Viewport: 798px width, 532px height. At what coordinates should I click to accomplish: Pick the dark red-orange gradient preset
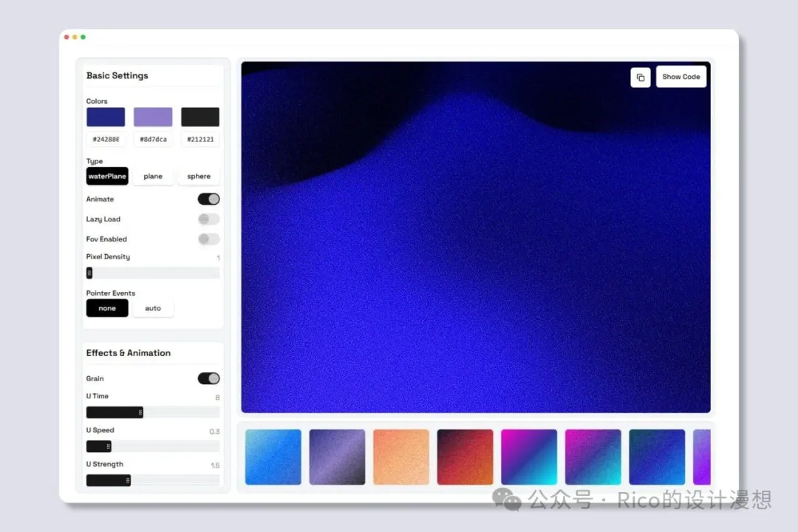click(465, 457)
